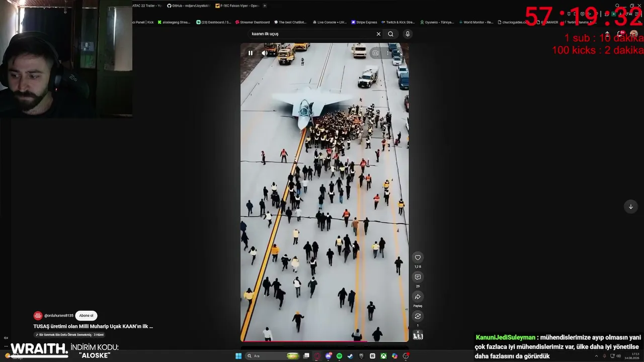Viewport: 644px width, 362px height.
Task: Open comments showing 29
Action: tap(418, 277)
